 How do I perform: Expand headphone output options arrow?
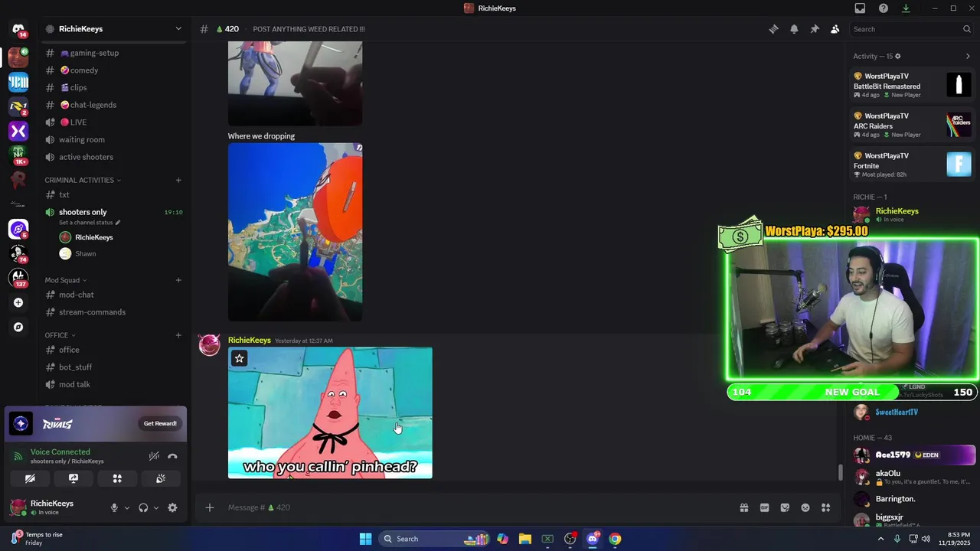(x=156, y=507)
